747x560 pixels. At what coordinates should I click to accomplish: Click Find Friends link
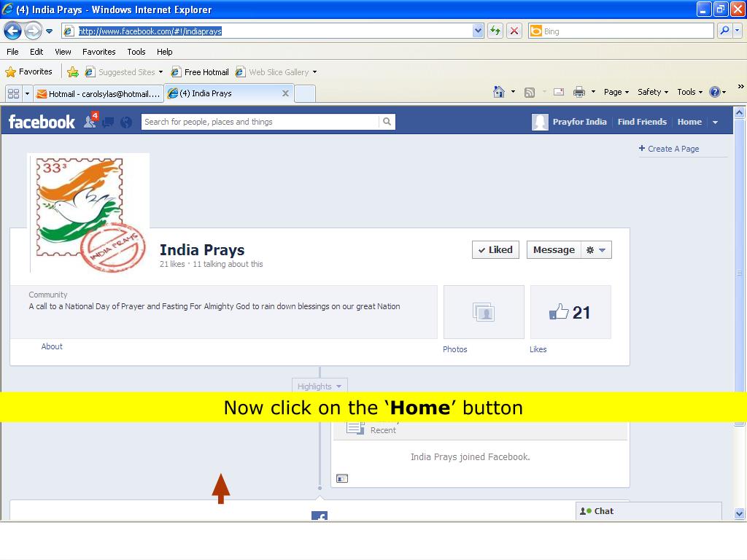pos(642,122)
